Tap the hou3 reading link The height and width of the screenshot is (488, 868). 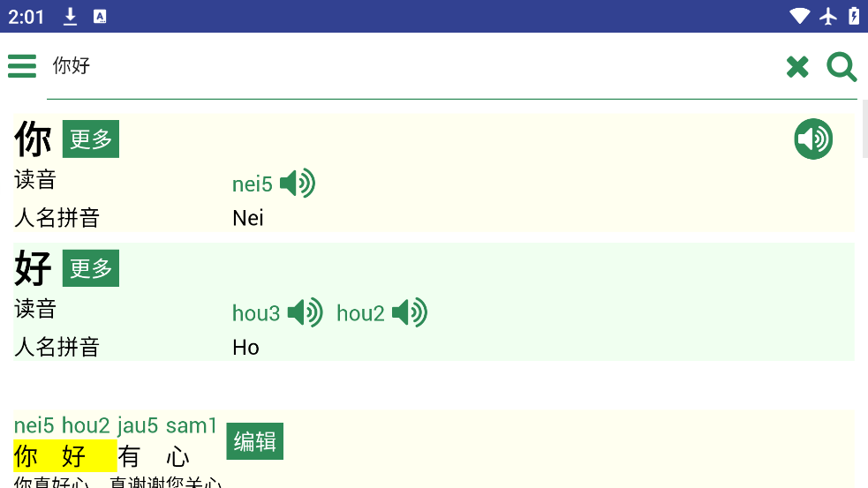(256, 313)
